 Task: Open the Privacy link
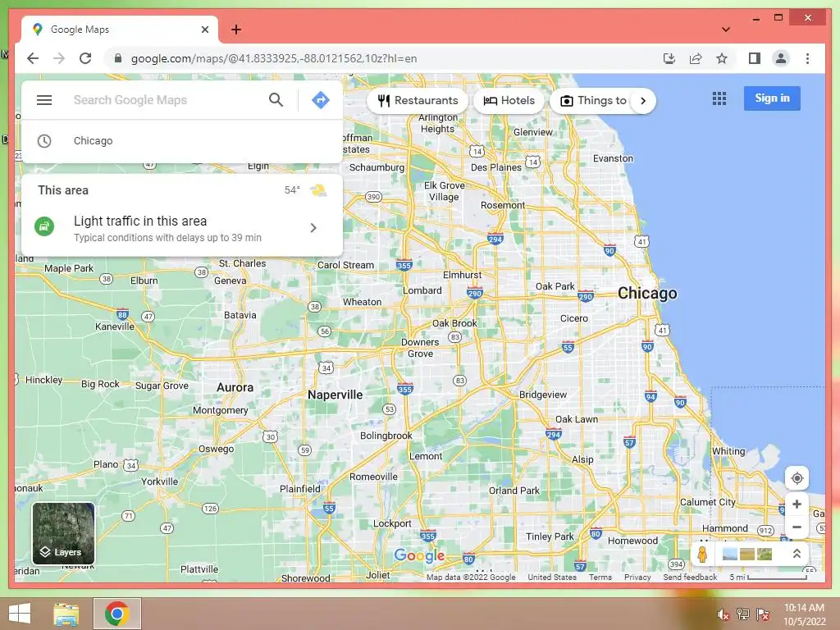[637, 577]
